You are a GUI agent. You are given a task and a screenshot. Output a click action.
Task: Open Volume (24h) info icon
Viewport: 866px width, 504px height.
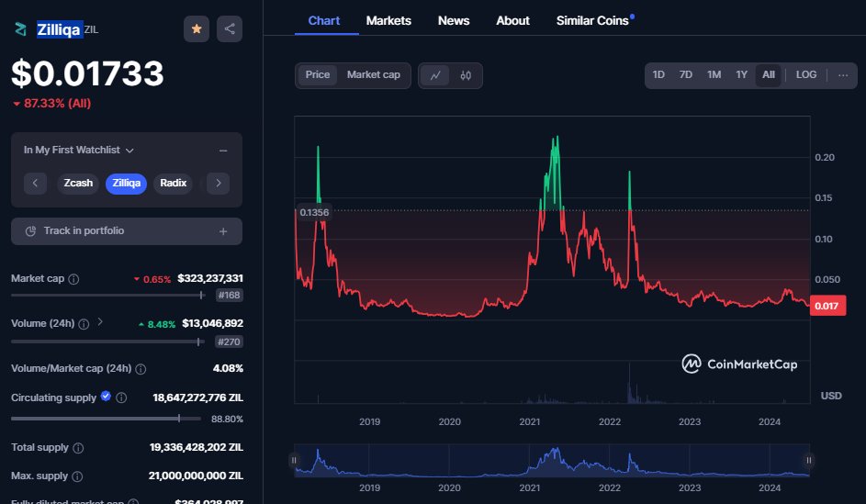[x=84, y=324]
